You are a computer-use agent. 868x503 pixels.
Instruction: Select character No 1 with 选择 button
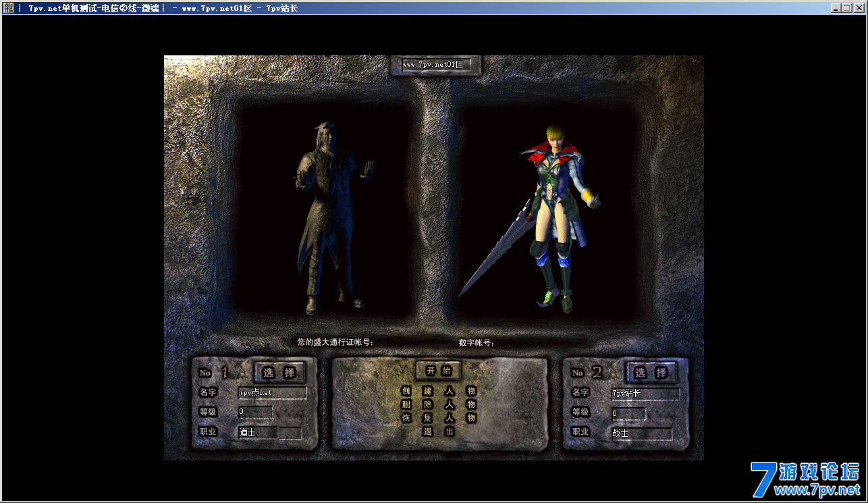point(279,372)
